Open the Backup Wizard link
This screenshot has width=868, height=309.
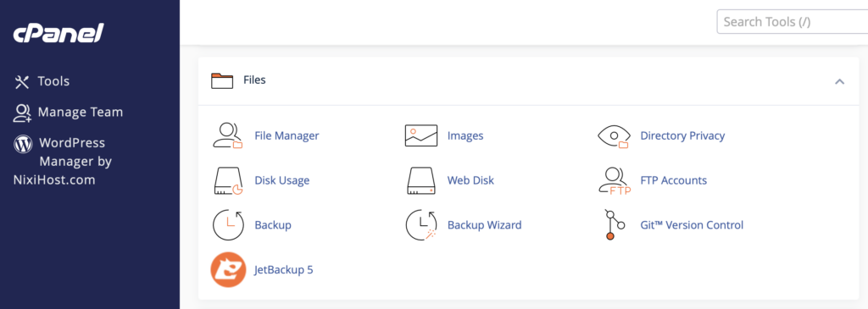[484, 225]
